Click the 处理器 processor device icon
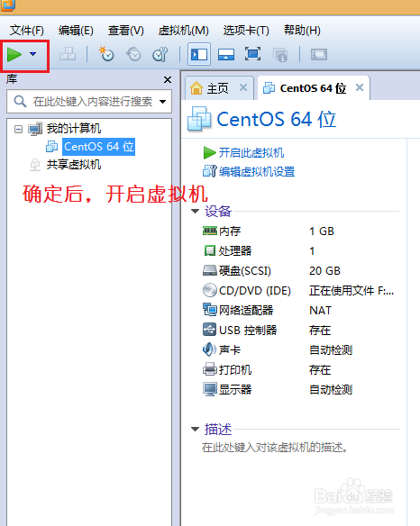Image resolution: width=420 pixels, height=526 pixels. click(210, 250)
